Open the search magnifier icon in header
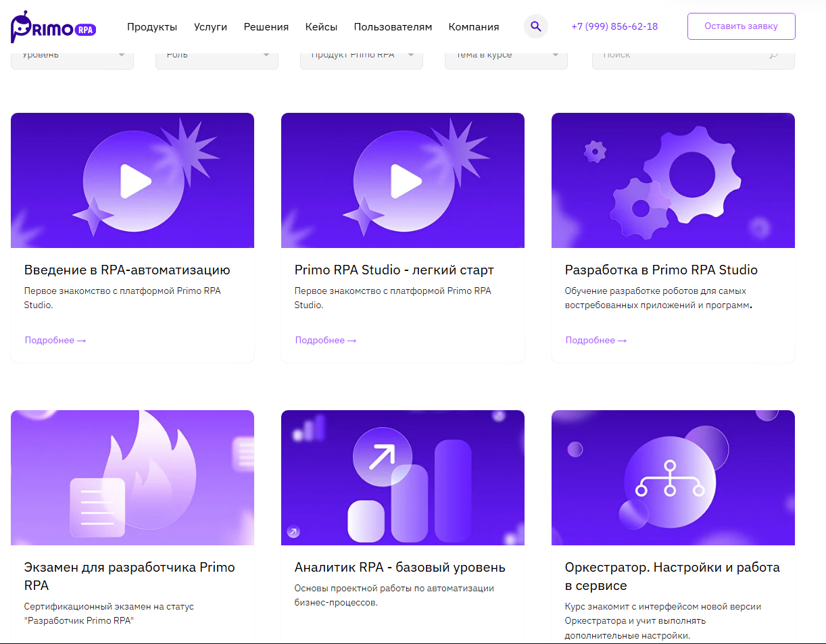 [536, 26]
